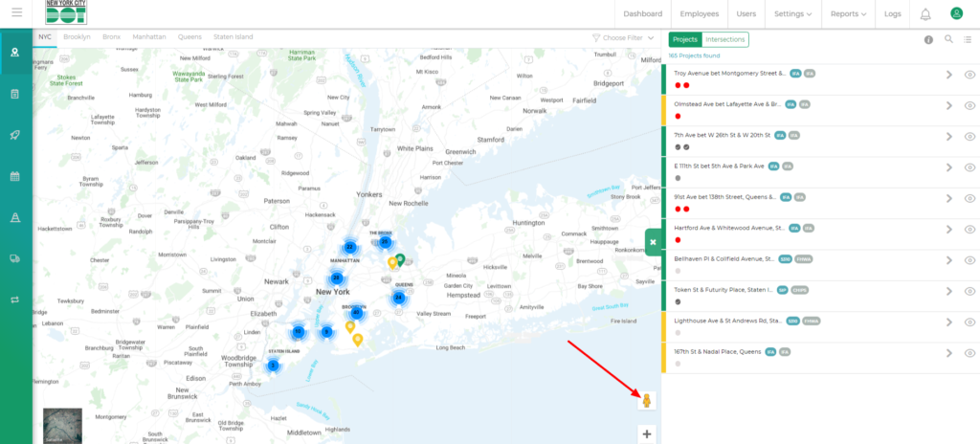Toggle eye icon for 7th Ave project
The height and width of the screenshot is (444, 980).
point(969,136)
